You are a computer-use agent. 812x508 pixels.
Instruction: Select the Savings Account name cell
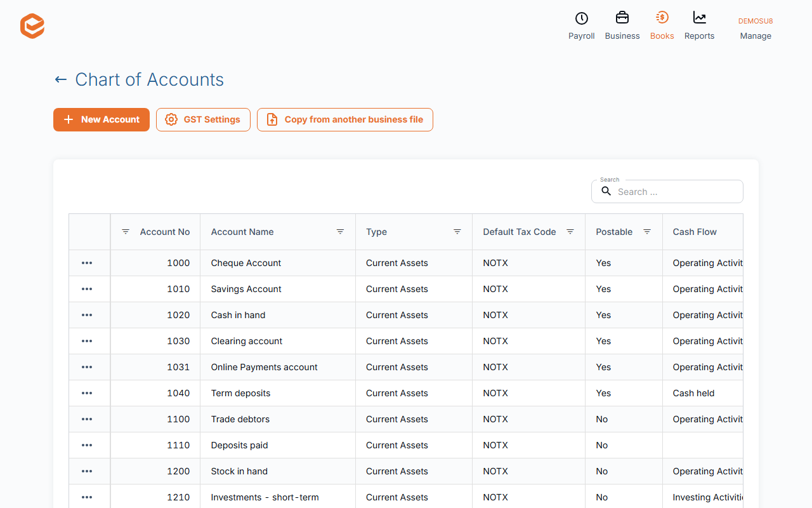[x=278, y=289]
